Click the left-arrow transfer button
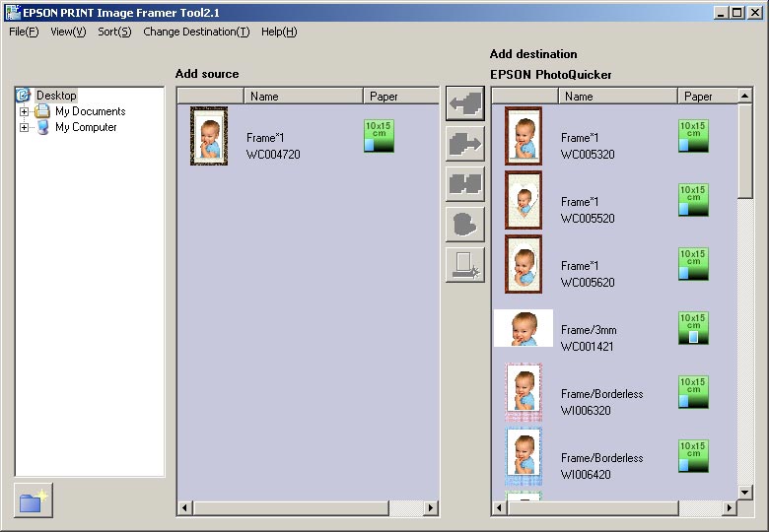 pyautogui.click(x=465, y=103)
